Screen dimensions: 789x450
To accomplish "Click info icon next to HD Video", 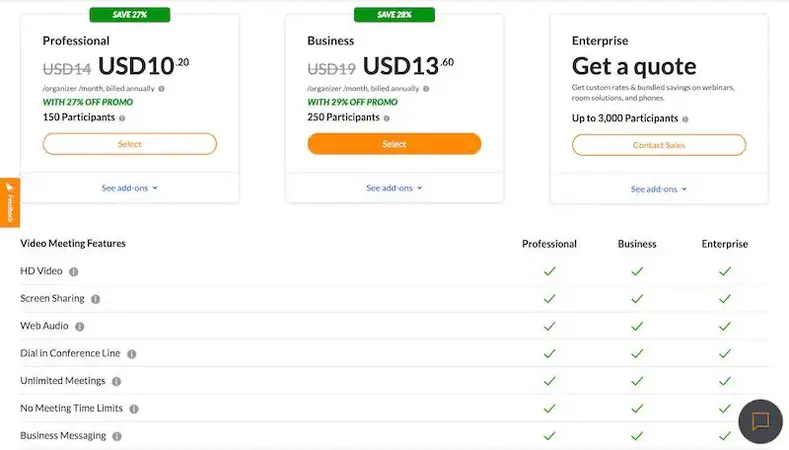I will click(74, 271).
